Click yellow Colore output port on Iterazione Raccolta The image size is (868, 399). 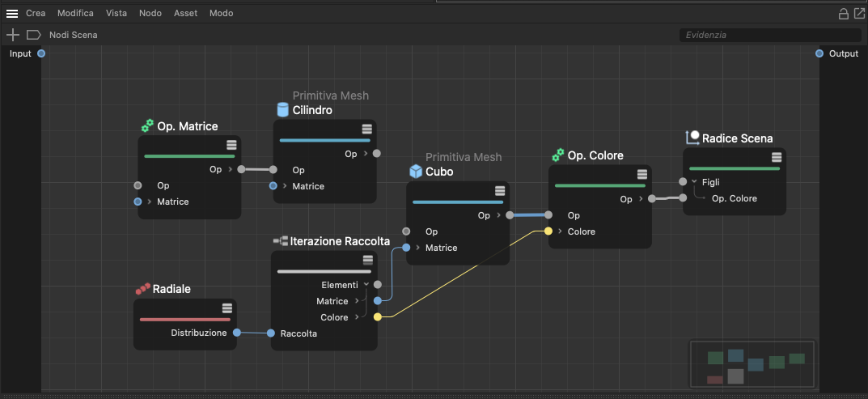point(378,317)
